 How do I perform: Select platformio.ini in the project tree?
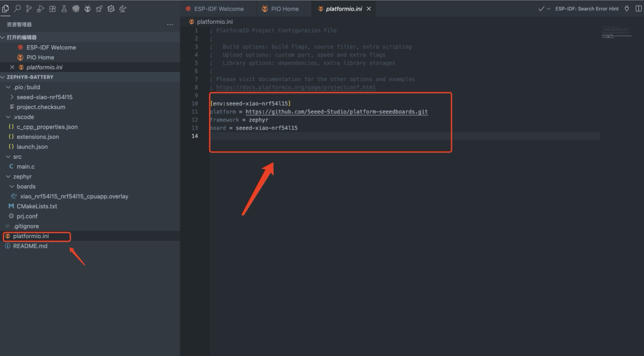pos(90,236)
